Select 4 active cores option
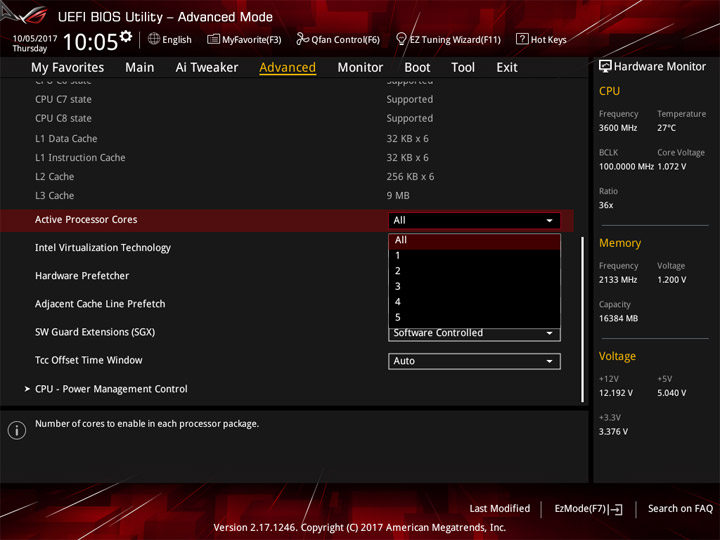The height and width of the screenshot is (540, 720). (474, 302)
